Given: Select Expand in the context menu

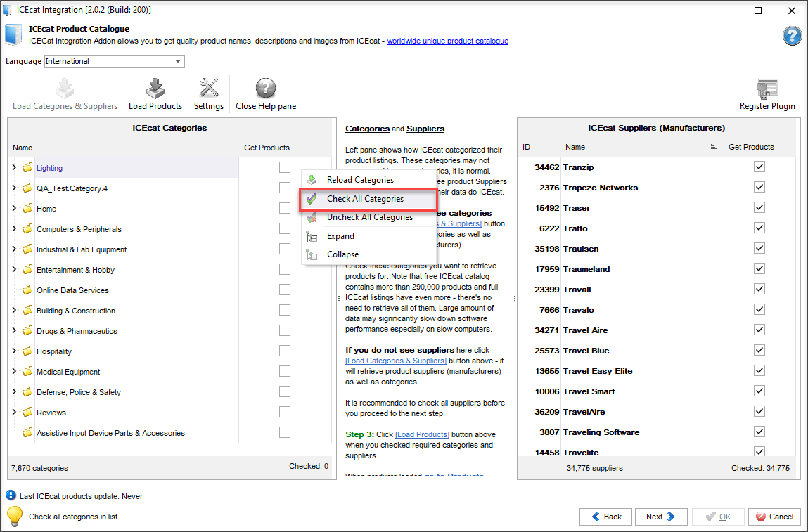Looking at the screenshot, I should (x=368, y=236).
